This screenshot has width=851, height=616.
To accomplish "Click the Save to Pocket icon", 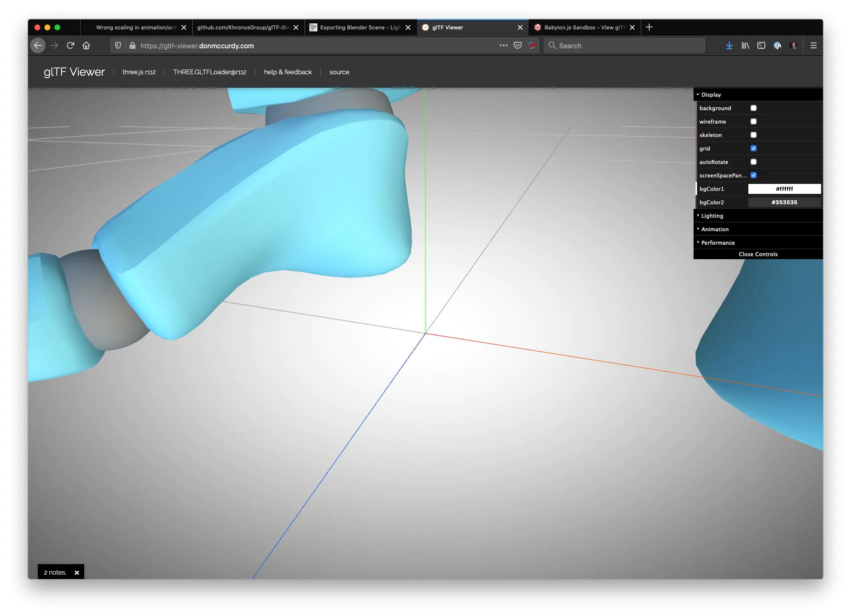I will tap(518, 45).
